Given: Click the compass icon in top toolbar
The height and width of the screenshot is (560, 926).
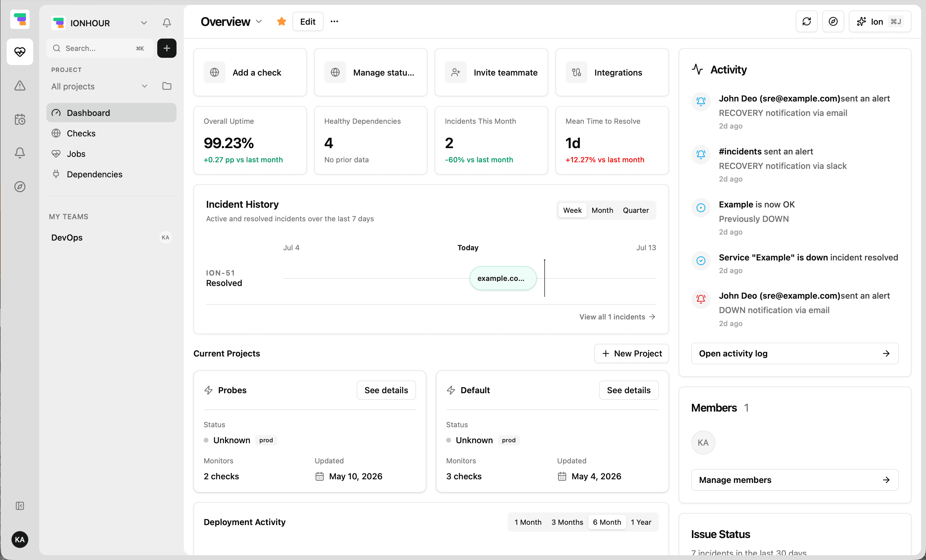Looking at the screenshot, I should [x=833, y=21].
